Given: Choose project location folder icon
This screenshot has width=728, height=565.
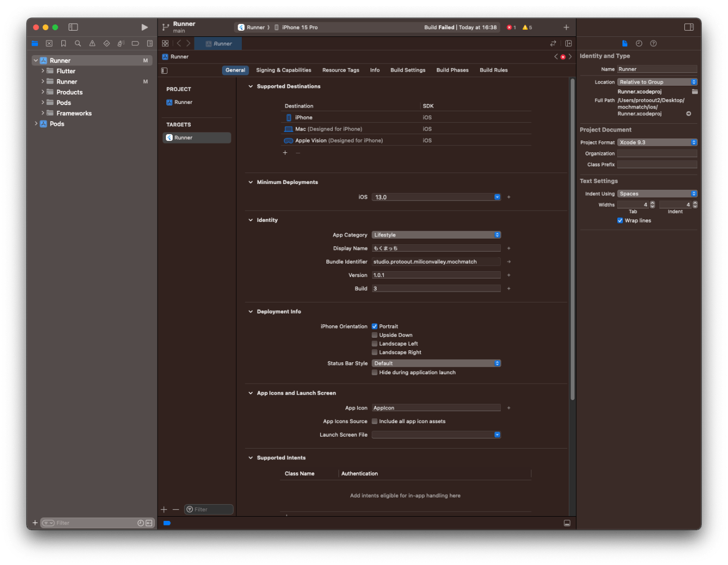Looking at the screenshot, I should pos(695,91).
